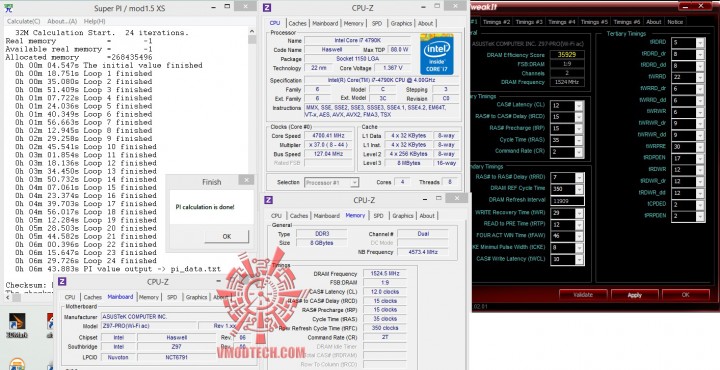Switch to Memory tab in top CPU-Z window

coord(354,23)
